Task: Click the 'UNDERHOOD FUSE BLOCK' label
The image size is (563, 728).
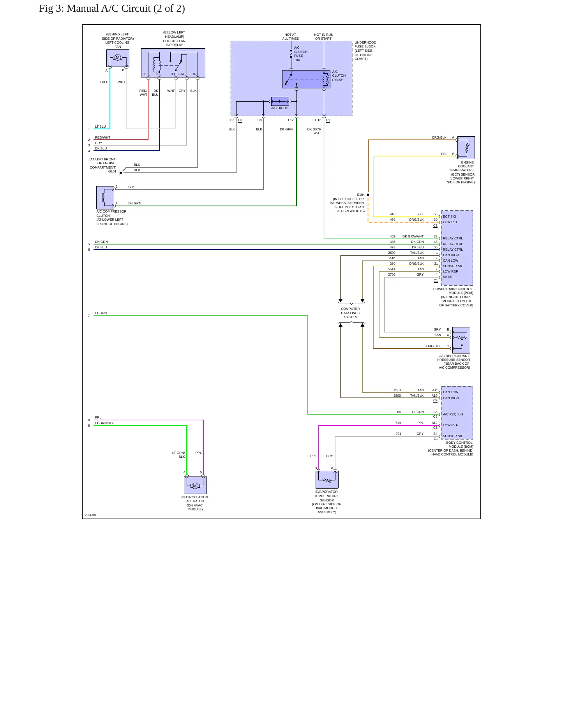Action: pos(365,44)
